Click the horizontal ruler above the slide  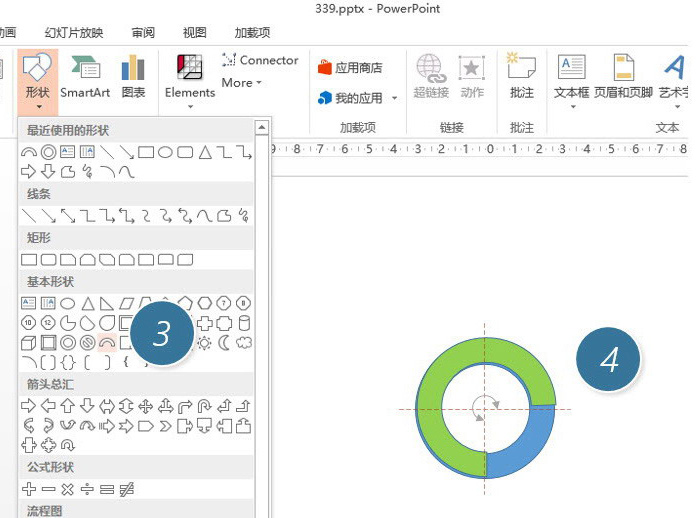(x=479, y=149)
